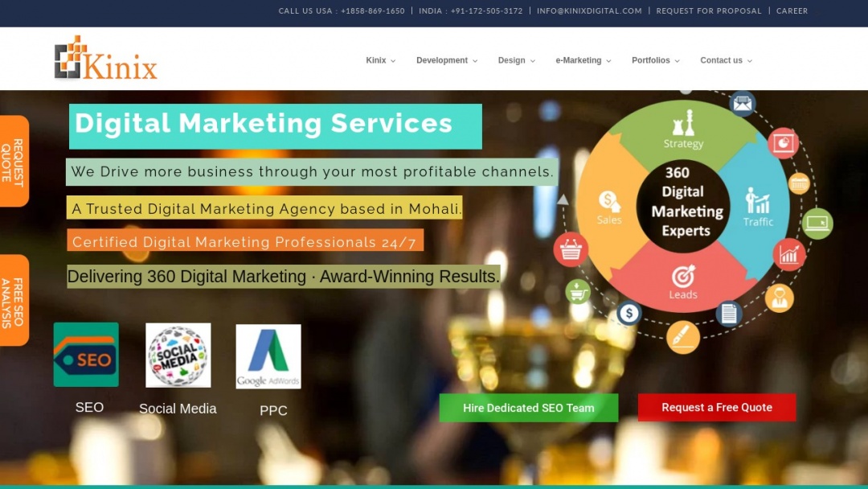Click the SEO magnifier graphic
This screenshot has width=868, height=489.
[x=86, y=354]
